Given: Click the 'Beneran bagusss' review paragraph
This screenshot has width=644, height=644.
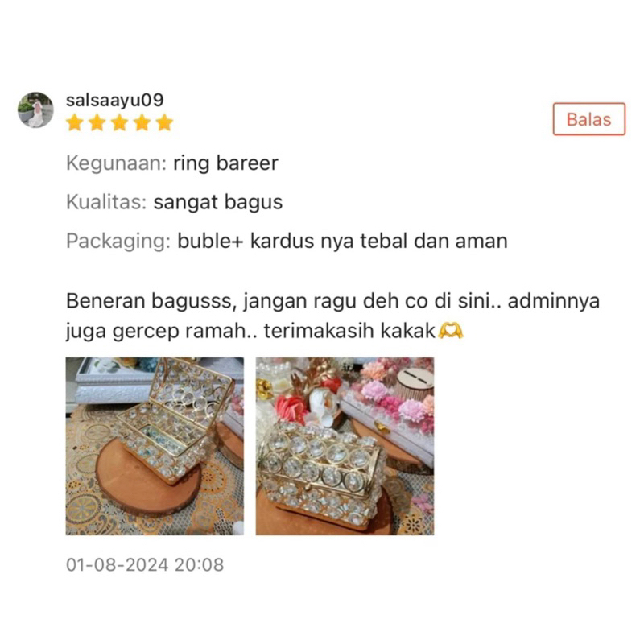Looking at the screenshot, I should pos(332,316).
